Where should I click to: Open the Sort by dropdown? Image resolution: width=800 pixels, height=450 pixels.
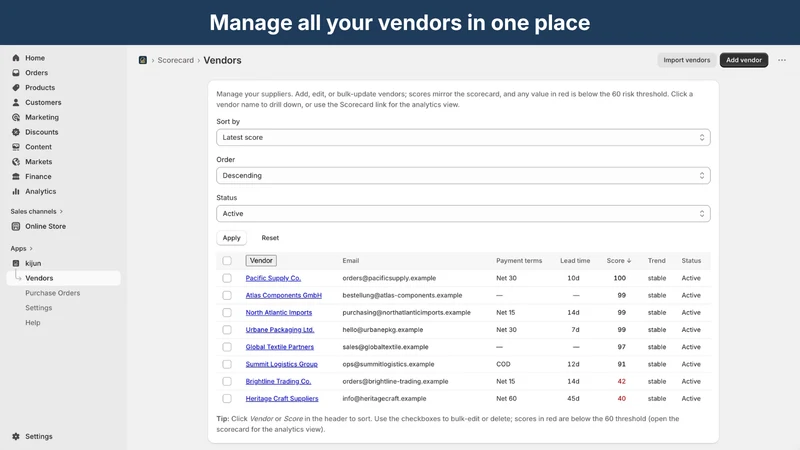(x=463, y=137)
